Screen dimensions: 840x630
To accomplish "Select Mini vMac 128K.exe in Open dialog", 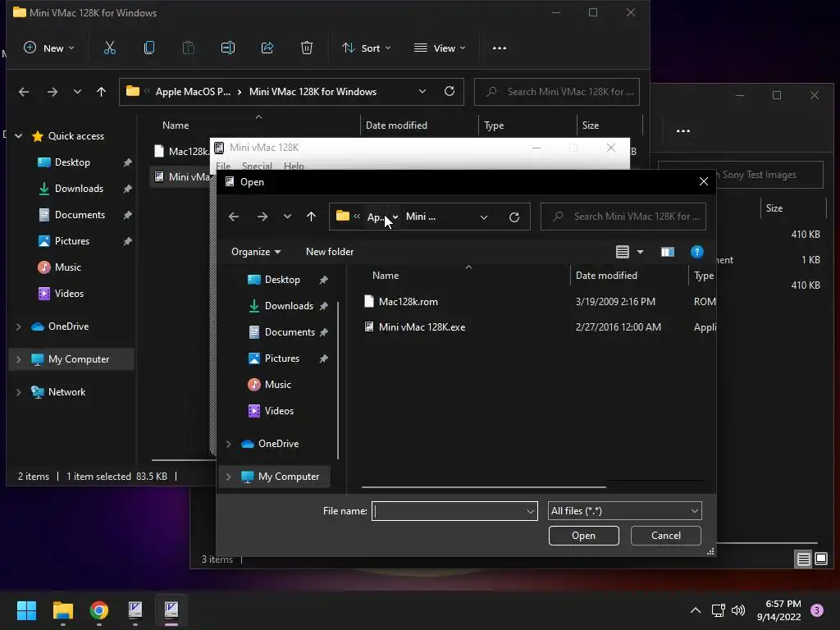I will point(422,327).
